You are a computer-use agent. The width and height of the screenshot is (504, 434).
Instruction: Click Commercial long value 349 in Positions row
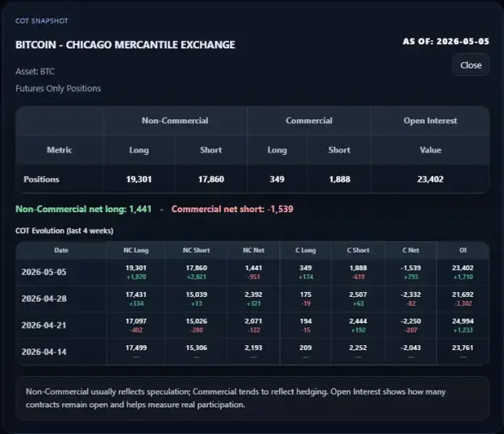tap(277, 179)
